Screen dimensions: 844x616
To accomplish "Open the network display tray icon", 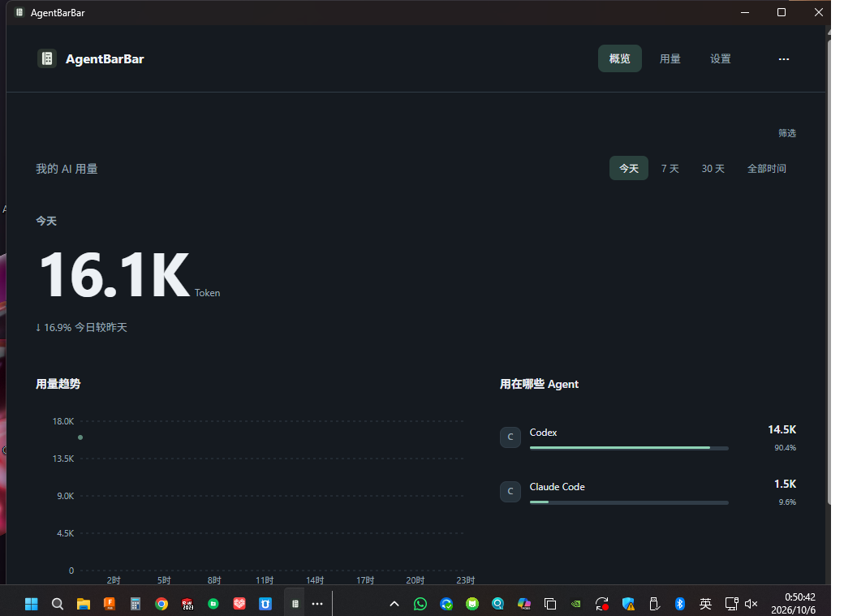I will [731, 604].
